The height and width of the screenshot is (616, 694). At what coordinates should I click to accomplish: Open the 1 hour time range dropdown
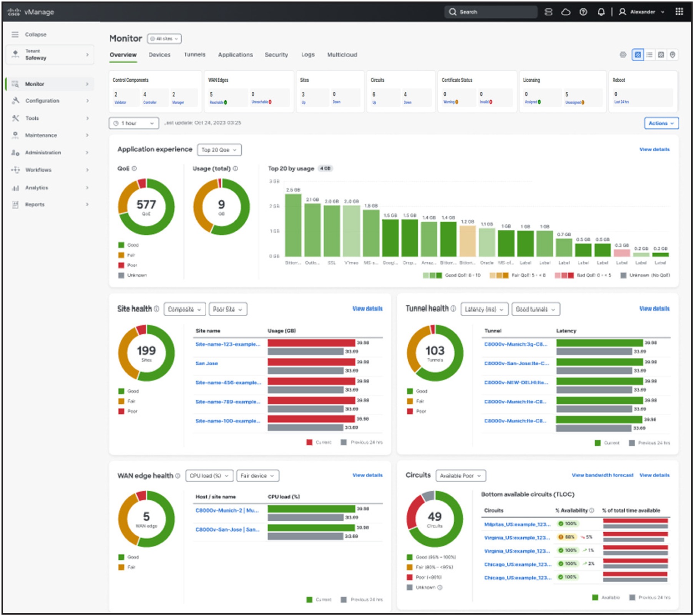(x=134, y=123)
